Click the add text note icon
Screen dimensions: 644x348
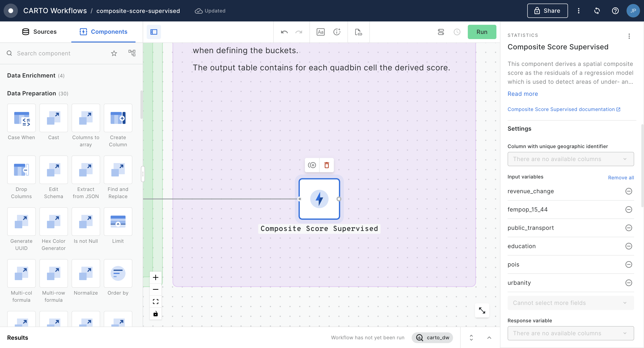click(x=320, y=32)
